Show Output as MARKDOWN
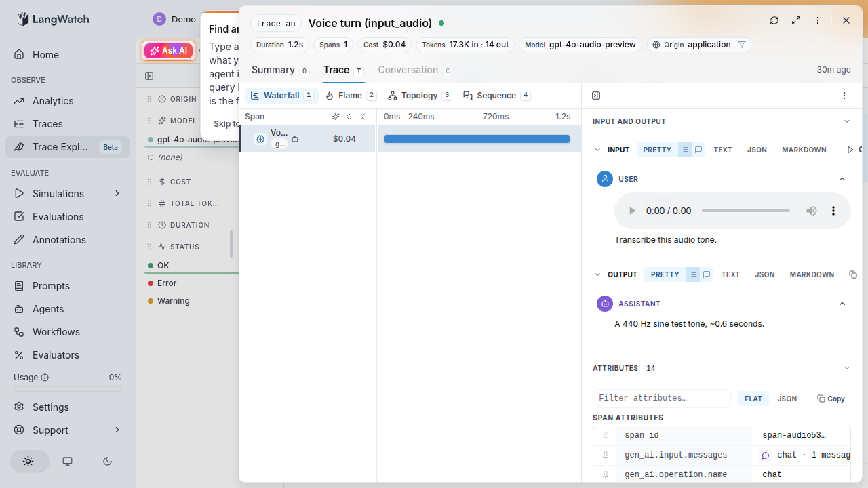868x488 pixels. click(x=812, y=274)
